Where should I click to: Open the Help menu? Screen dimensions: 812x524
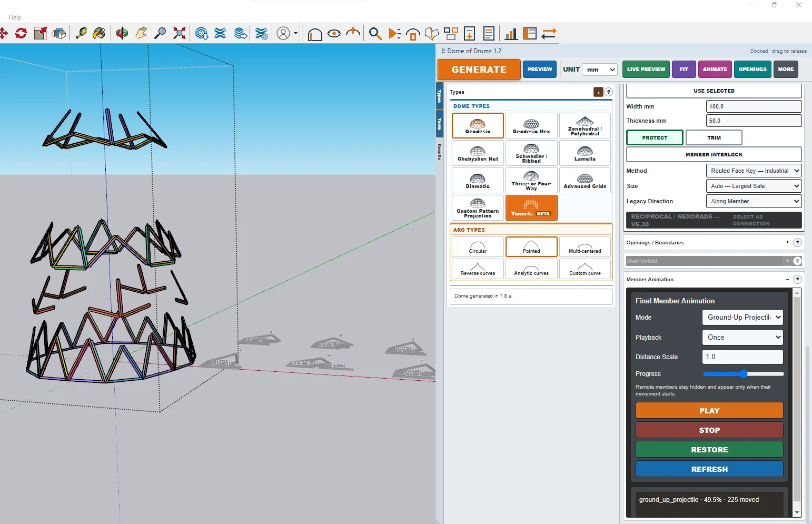pos(15,17)
